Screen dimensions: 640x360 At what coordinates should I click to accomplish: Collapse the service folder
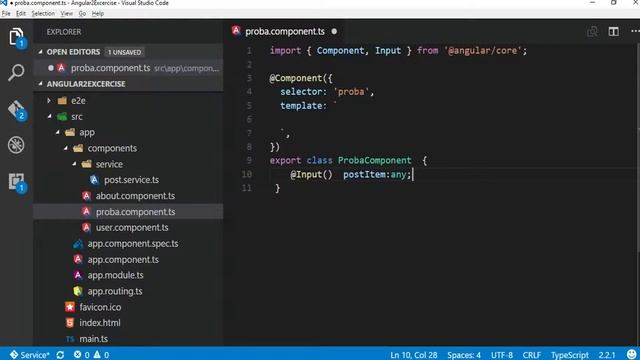pyautogui.click(x=74, y=164)
